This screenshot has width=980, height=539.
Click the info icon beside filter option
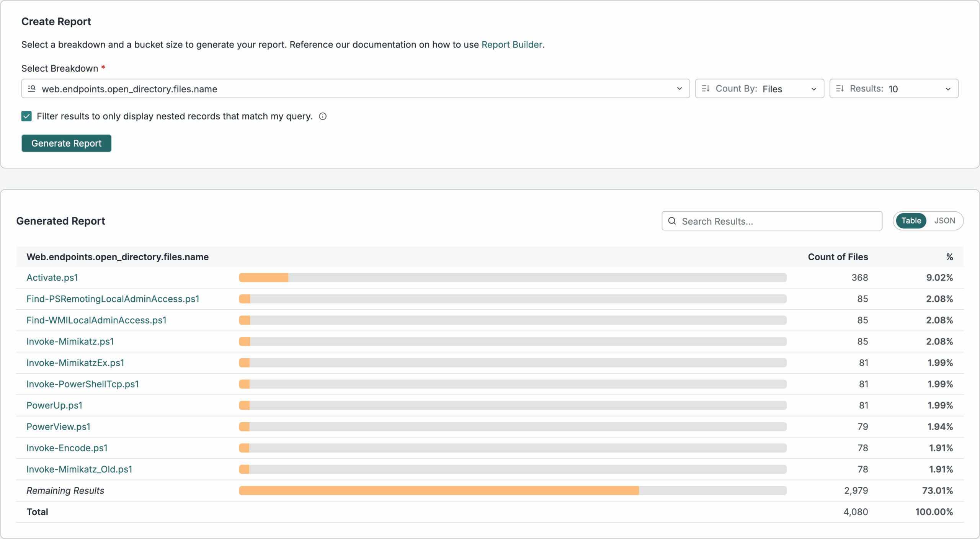[x=323, y=116]
